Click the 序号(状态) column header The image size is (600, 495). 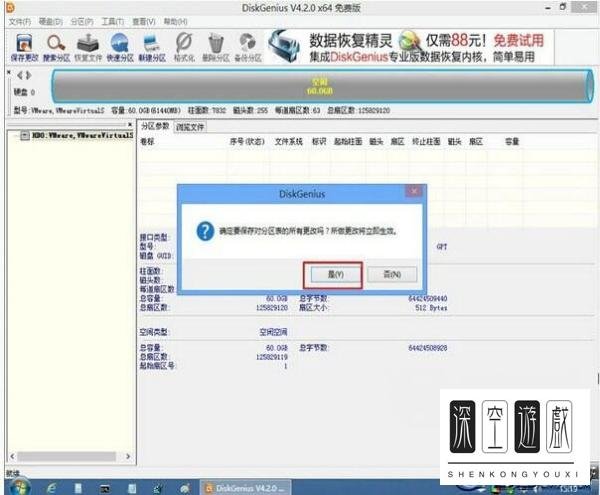click(247, 142)
